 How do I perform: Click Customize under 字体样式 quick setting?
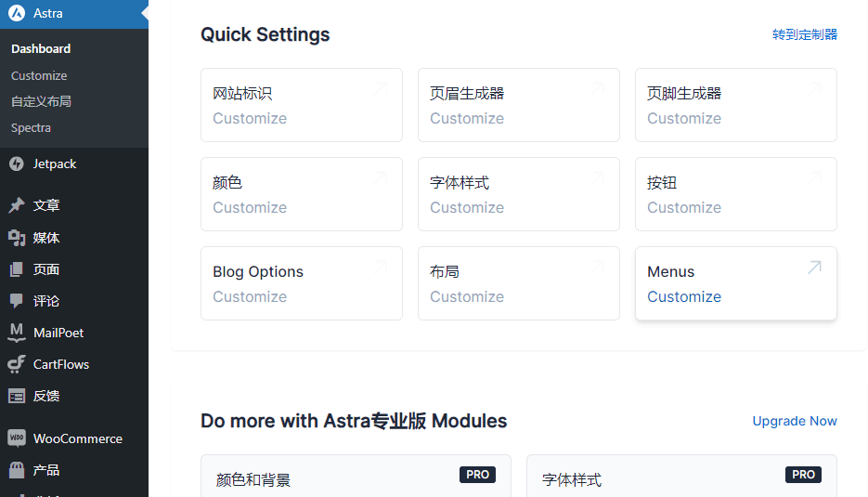467,207
